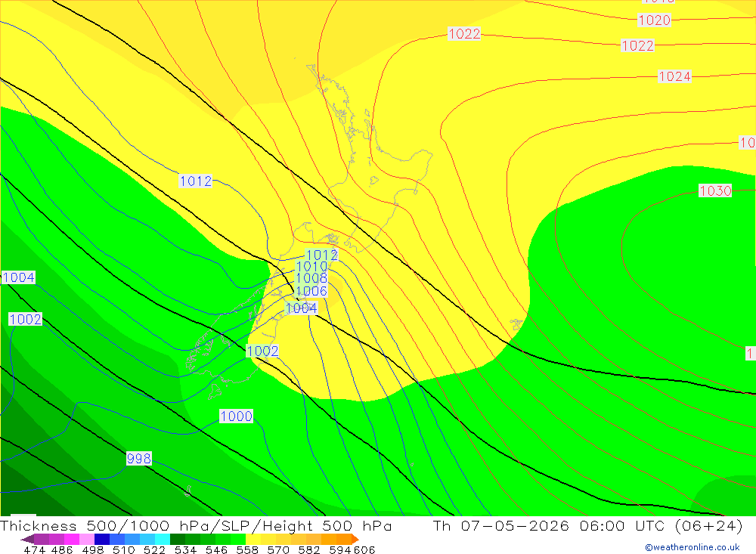
Task: Choose the darkest green legend swatch
Action: [178, 539]
